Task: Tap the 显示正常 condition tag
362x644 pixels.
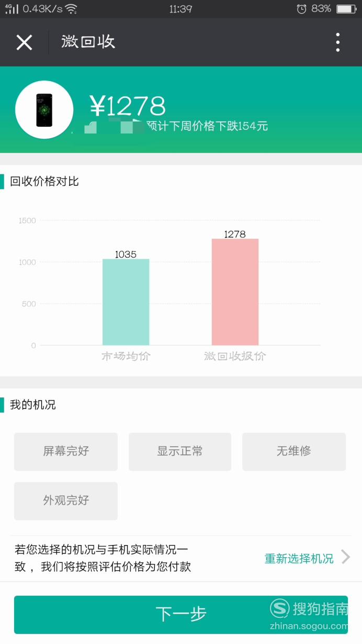Action: [x=180, y=451]
